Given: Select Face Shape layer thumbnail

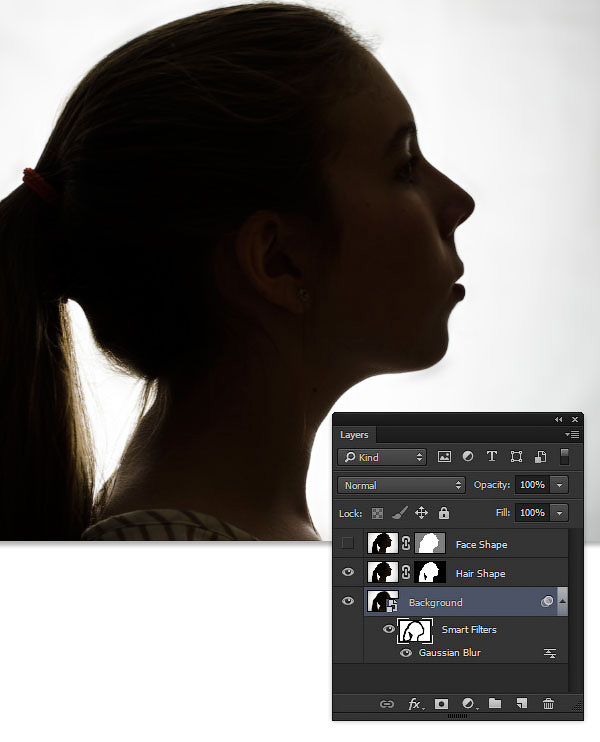Looking at the screenshot, I should point(383,544).
